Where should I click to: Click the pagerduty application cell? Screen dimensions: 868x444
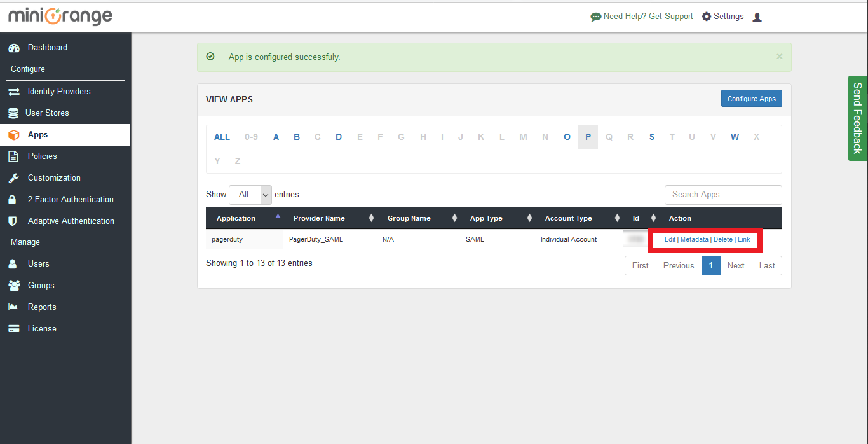tap(245, 239)
